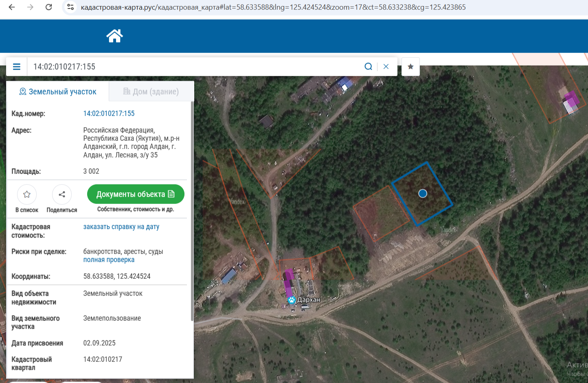Click the Поделиться share icon

click(x=62, y=195)
